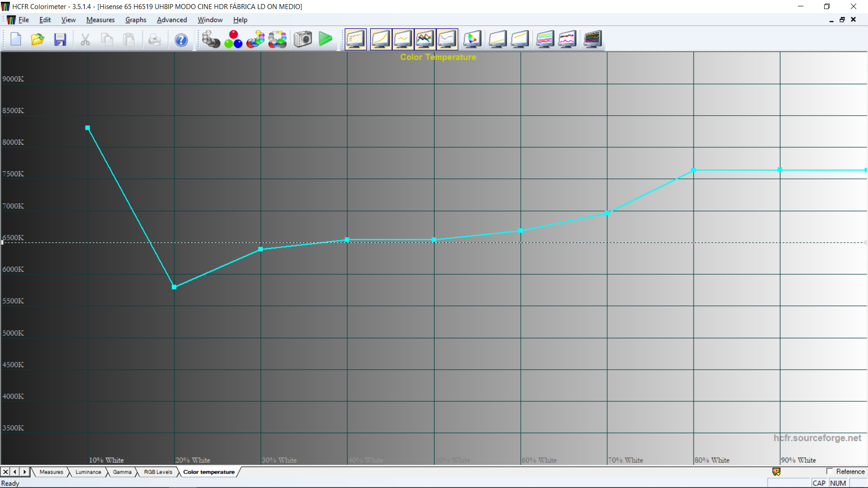Click the 20% White data point on graph
Viewport: 868px width, 488px height.
174,287
